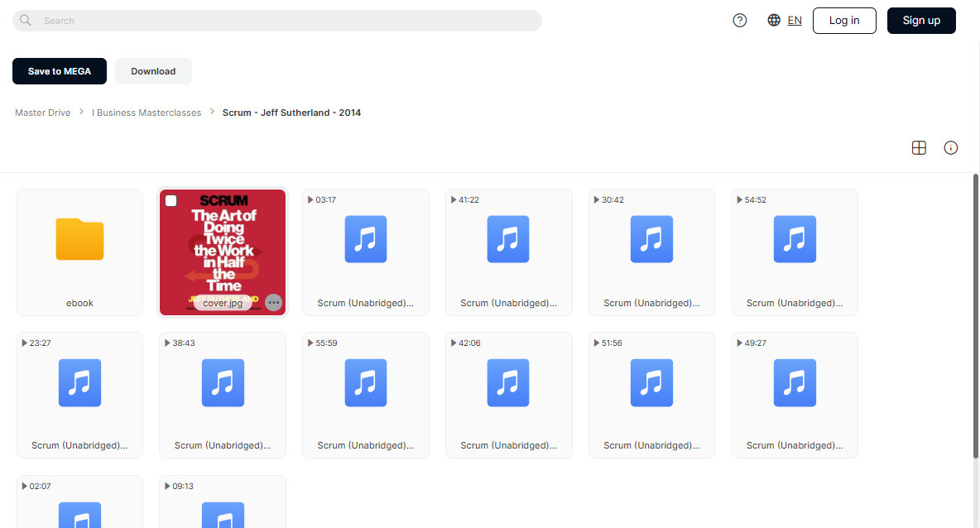Open the 51:56 audio file

[651, 395]
